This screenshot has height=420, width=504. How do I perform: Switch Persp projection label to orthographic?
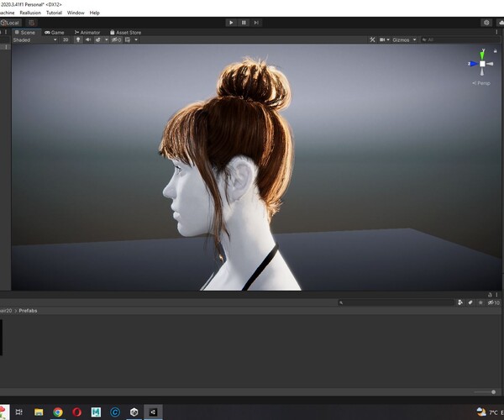tap(481, 83)
